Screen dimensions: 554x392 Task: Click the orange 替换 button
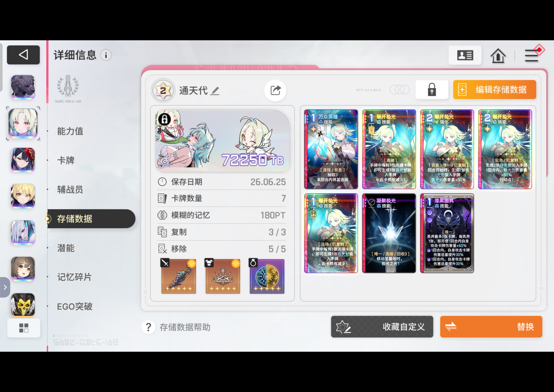click(x=491, y=327)
